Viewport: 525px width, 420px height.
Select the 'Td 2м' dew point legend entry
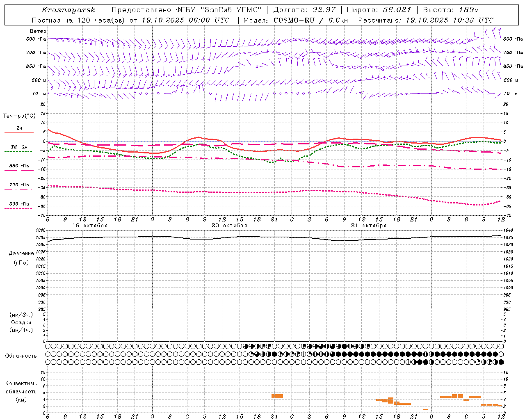pyautogui.click(x=19, y=147)
